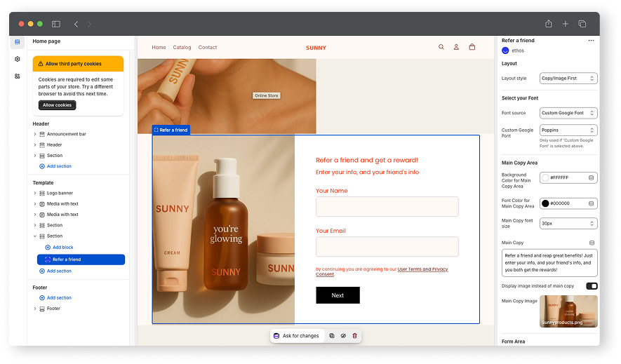Click the Your Name input field
The image size is (621, 364).
[x=387, y=206]
